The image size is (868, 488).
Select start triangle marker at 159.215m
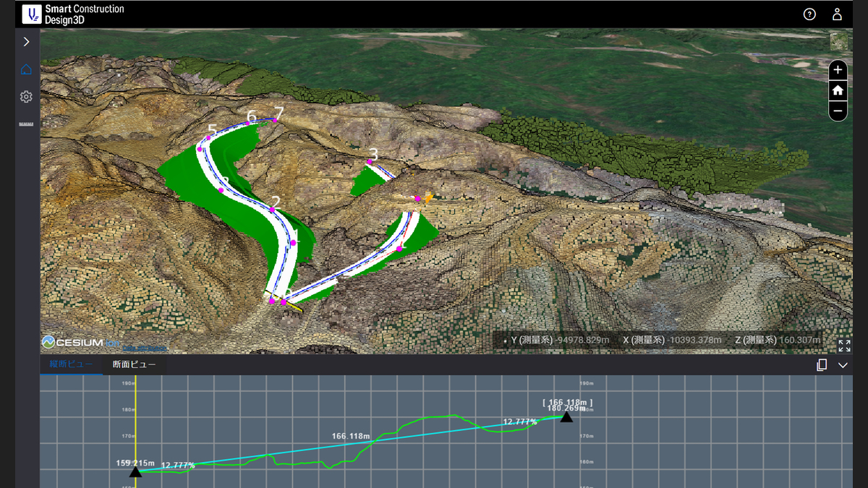pos(135,473)
